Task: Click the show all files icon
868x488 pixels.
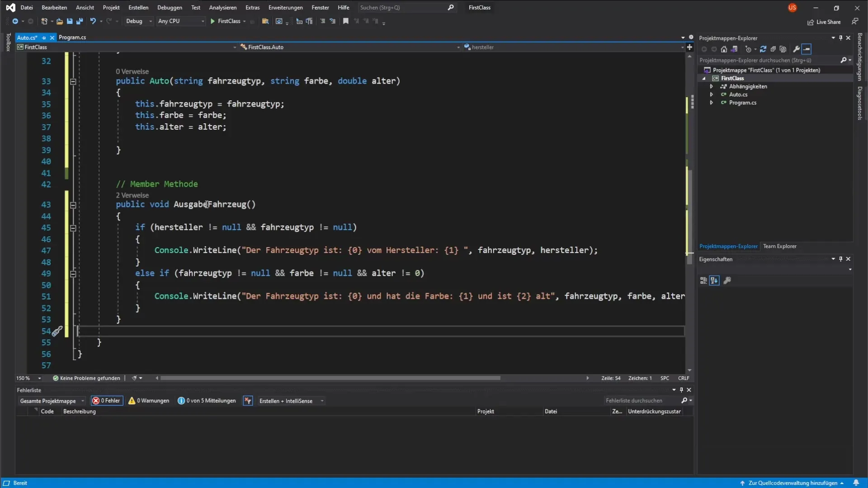Action: point(783,49)
